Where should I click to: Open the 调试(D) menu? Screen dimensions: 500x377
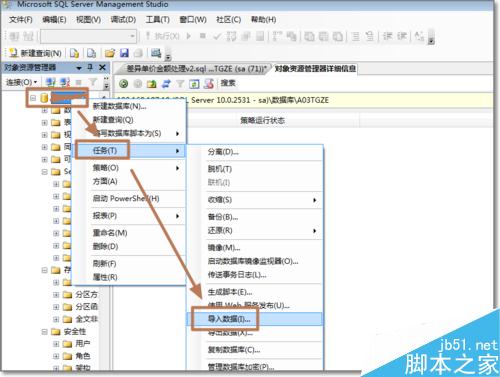point(123,20)
